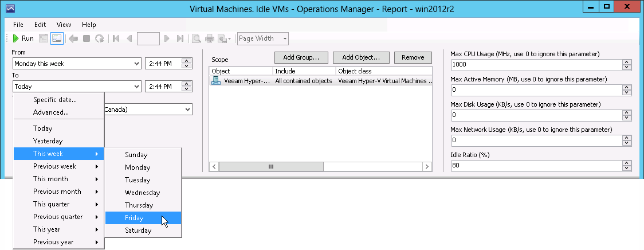Image resolution: width=644 pixels, height=250 pixels.
Task: Click the Object class column header
Action: (384, 71)
